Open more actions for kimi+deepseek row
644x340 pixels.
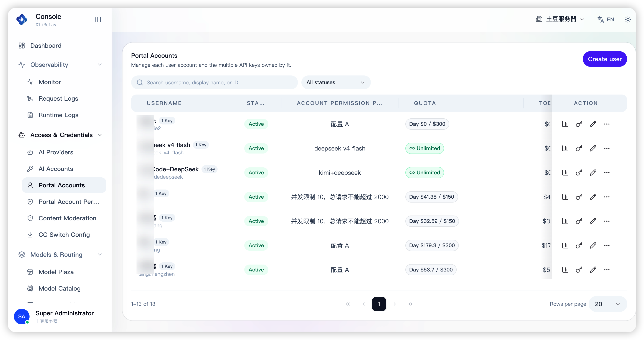pyautogui.click(x=607, y=173)
